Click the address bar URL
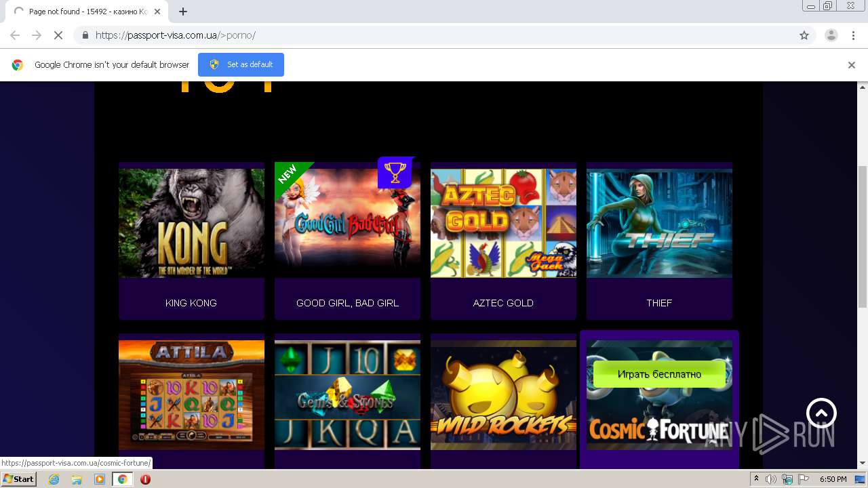 (176, 35)
